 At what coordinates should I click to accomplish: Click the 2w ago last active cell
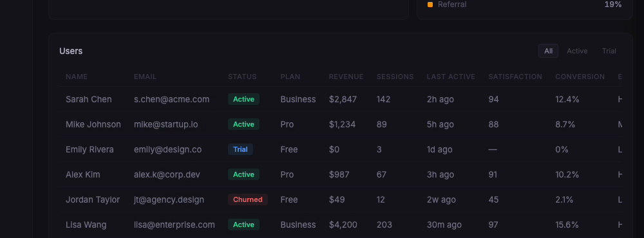[x=441, y=199]
